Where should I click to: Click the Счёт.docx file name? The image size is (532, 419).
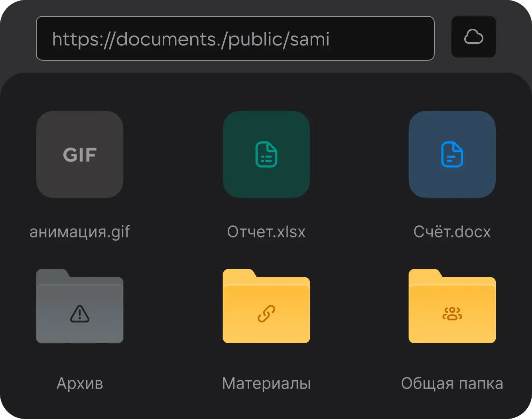(x=452, y=231)
